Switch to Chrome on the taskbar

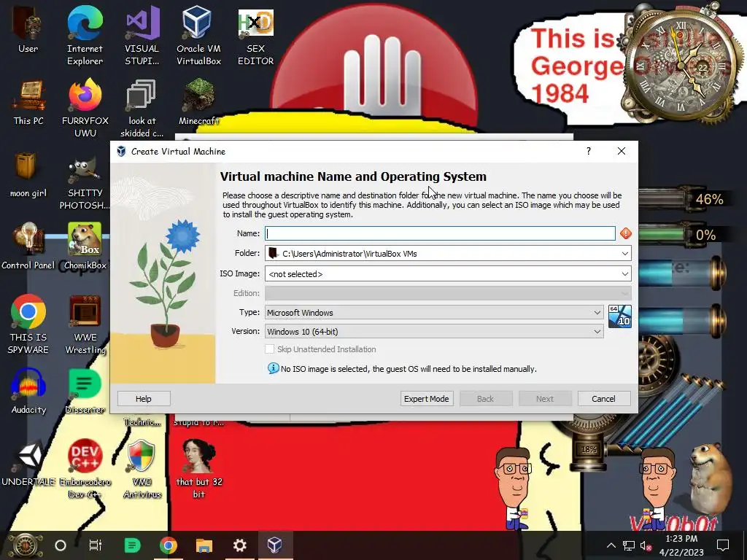[x=168, y=545]
